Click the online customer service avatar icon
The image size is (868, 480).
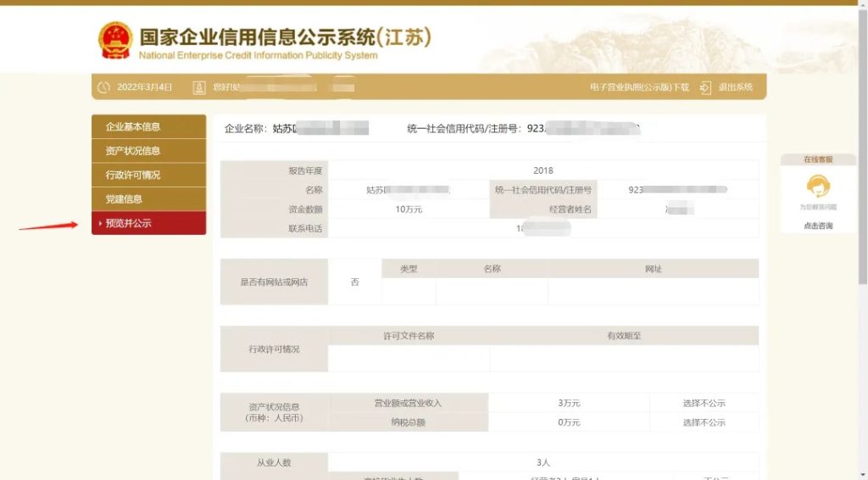(x=817, y=186)
